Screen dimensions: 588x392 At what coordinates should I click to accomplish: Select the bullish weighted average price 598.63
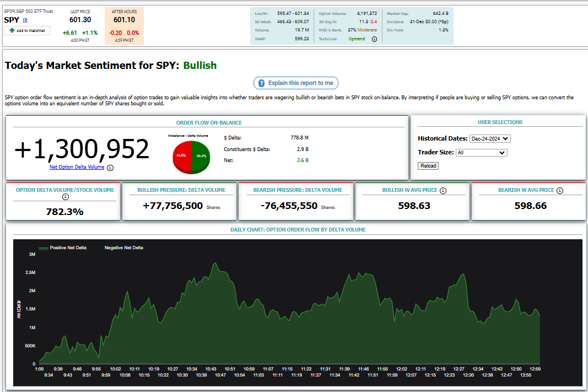click(414, 206)
